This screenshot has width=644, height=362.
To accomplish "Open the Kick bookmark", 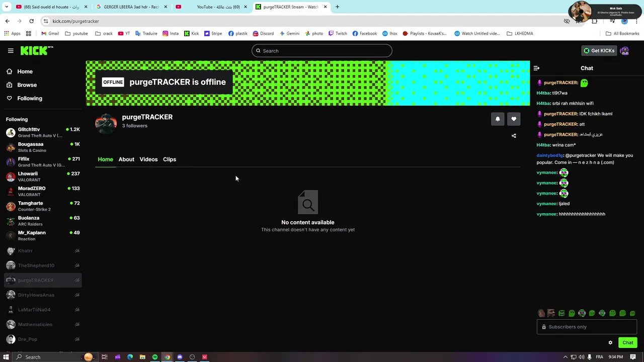I will click(x=191, y=34).
